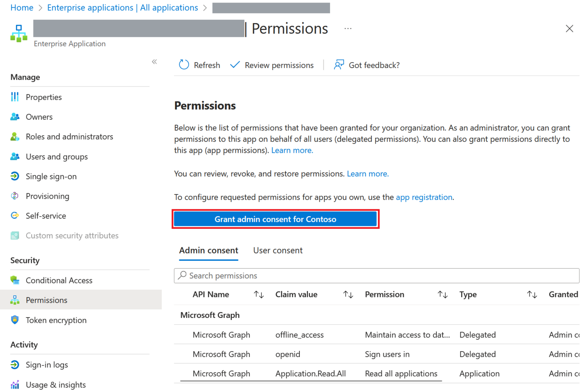Click the Token encryption shield icon

click(x=15, y=320)
